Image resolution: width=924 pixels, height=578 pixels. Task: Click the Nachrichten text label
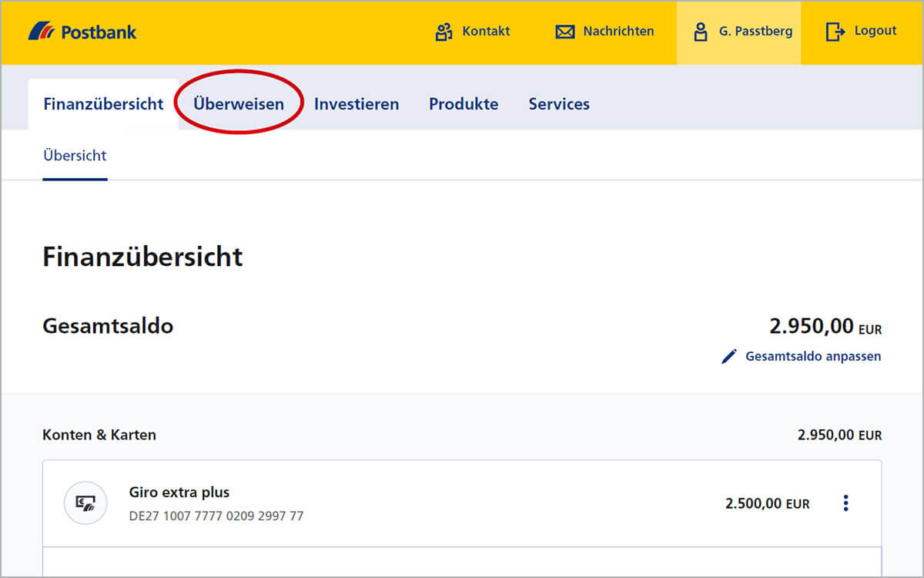[620, 32]
